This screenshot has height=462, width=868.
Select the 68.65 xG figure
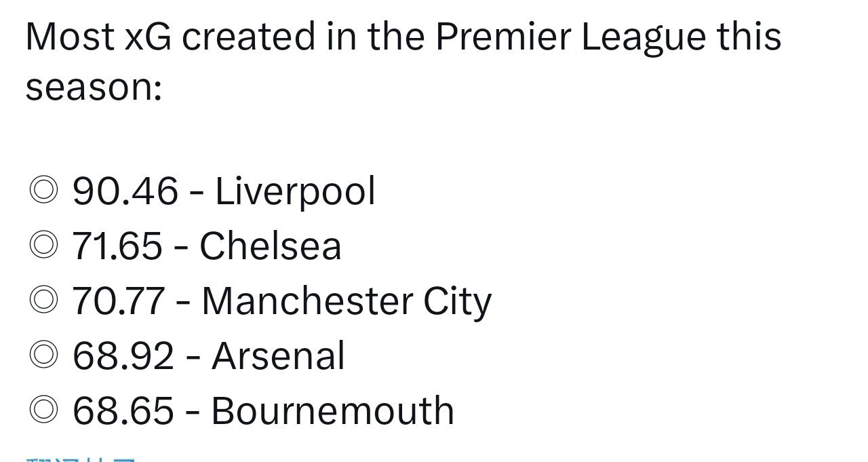click(123, 411)
